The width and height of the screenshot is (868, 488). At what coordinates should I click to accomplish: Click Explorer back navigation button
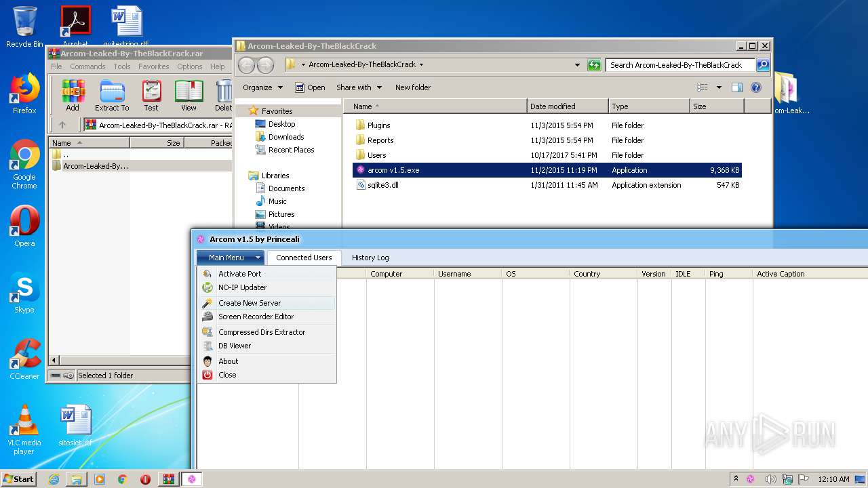pyautogui.click(x=247, y=65)
